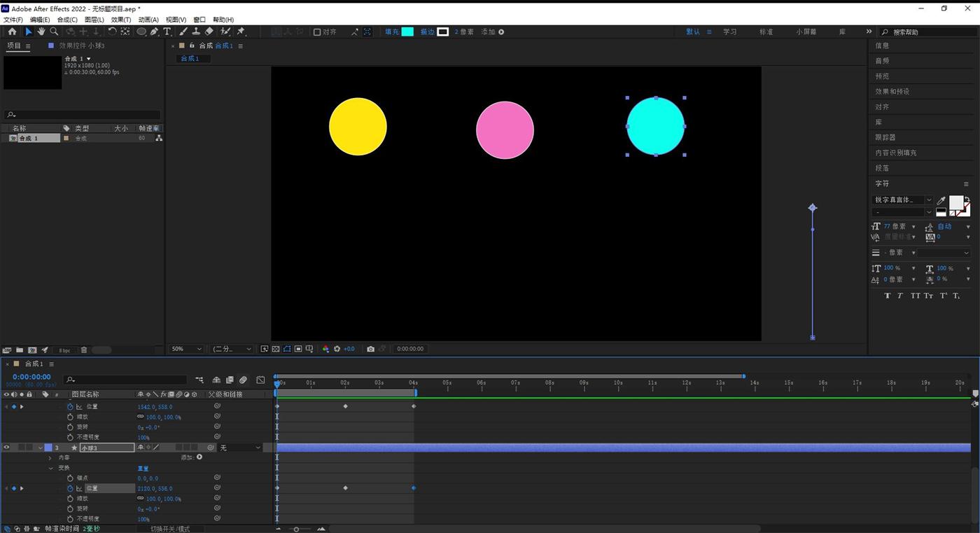Expand the 内容 group of 小球3
Image resolution: width=980 pixels, height=533 pixels.
(50, 458)
